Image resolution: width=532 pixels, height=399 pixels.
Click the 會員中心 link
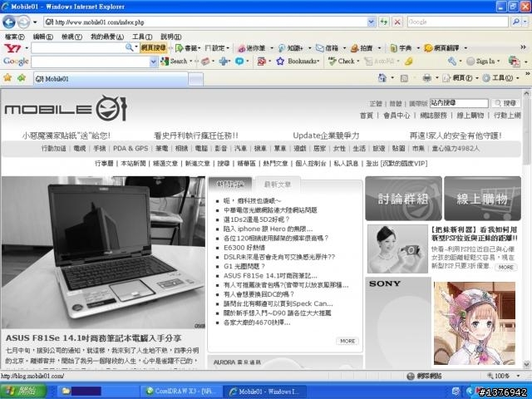click(x=397, y=116)
